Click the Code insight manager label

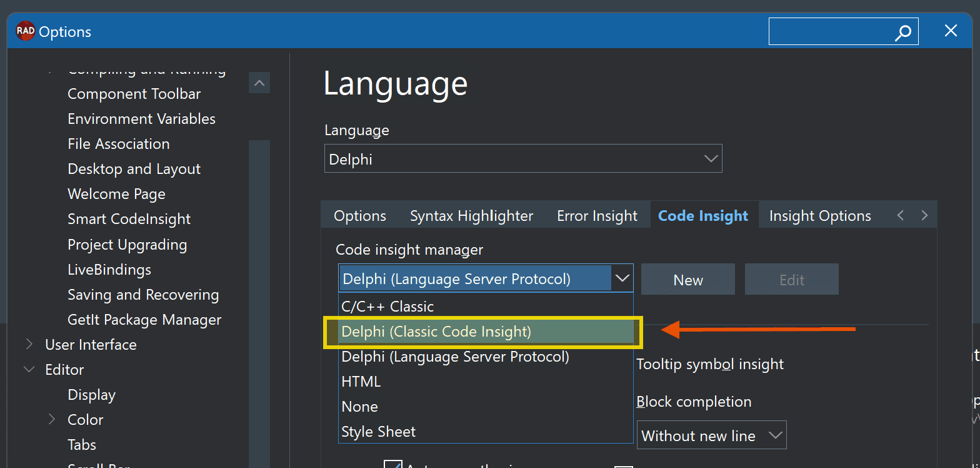(409, 250)
